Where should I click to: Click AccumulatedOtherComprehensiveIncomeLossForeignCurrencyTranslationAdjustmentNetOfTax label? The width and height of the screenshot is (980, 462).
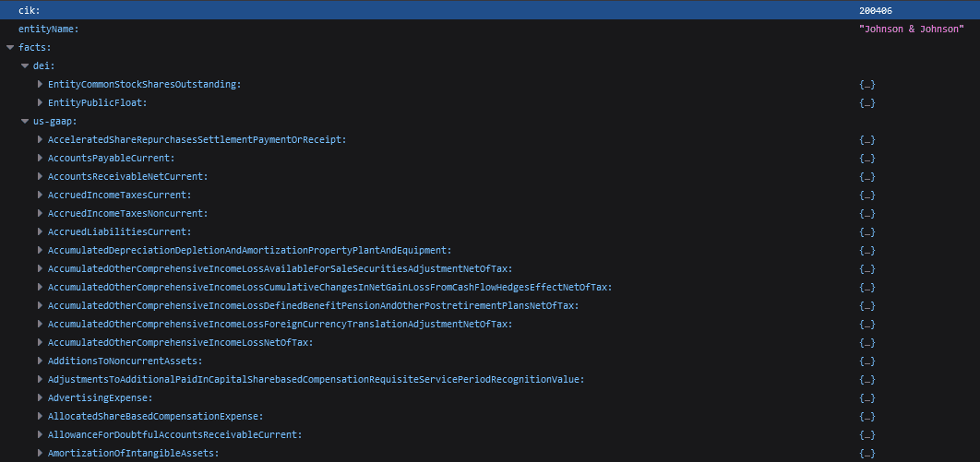(280, 324)
